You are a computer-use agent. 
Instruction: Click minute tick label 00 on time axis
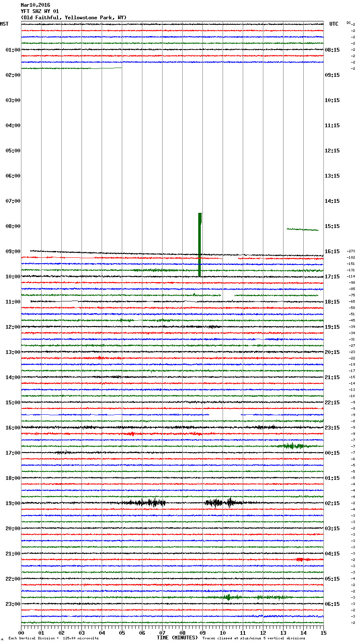21,633
